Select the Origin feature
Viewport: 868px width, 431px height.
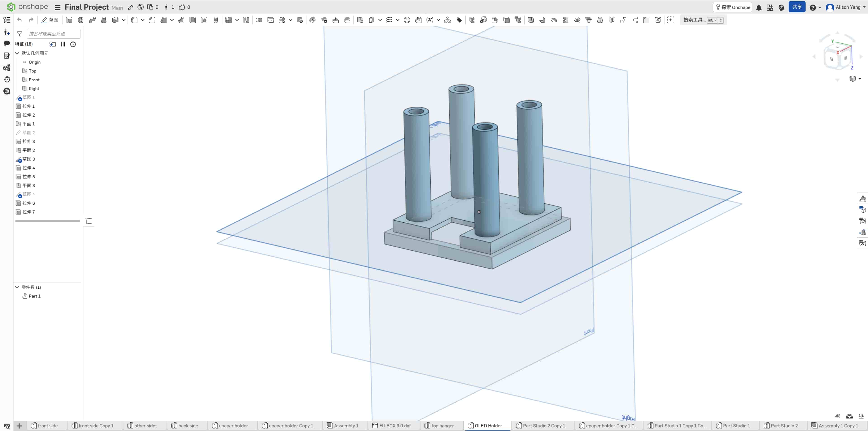[x=34, y=62]
